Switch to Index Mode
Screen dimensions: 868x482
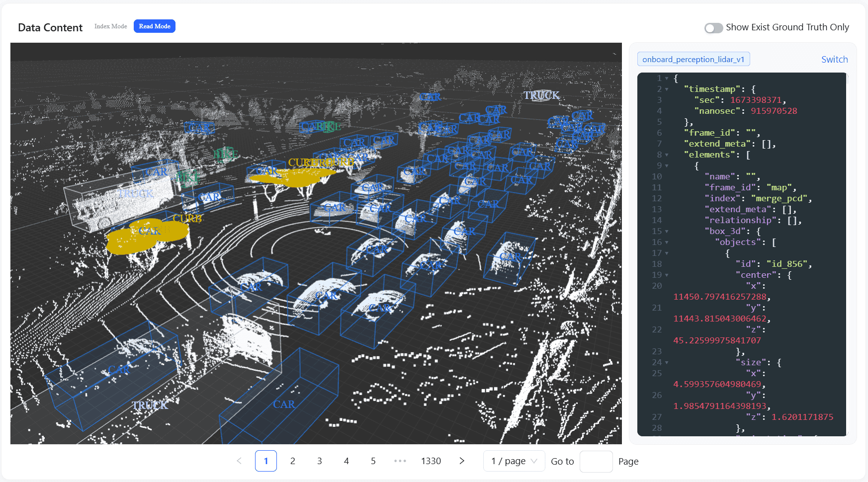pos(110,26)
